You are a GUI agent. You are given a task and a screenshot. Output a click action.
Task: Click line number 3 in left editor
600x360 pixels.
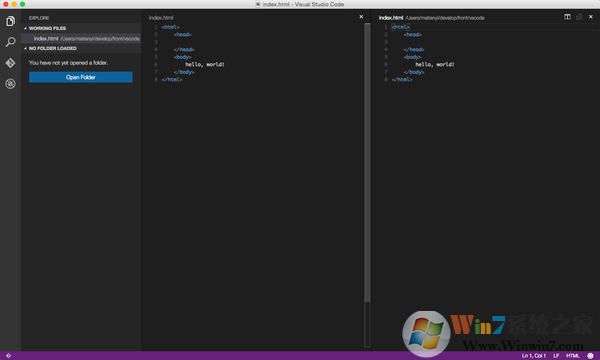pyautogui.click(x=156, y=42)
